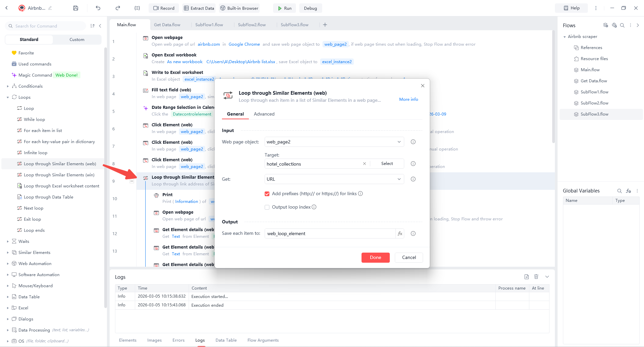Open the Web page object dropdown
Image resolution: width=644 pixels, height=347 pixels.
pos(399,141)
